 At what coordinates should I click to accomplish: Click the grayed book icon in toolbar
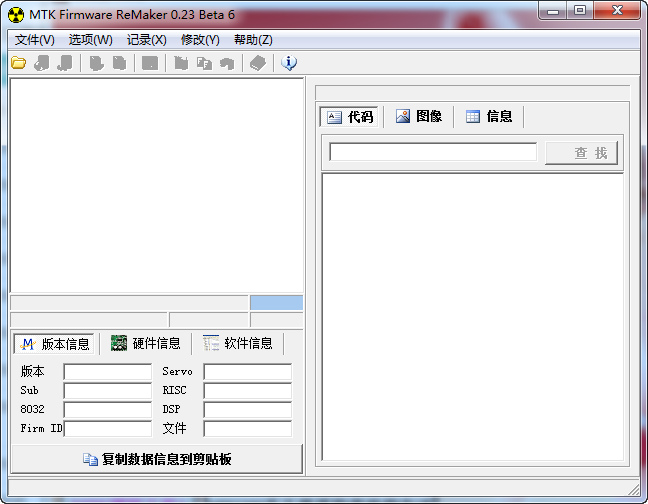(x=258, y=63)
